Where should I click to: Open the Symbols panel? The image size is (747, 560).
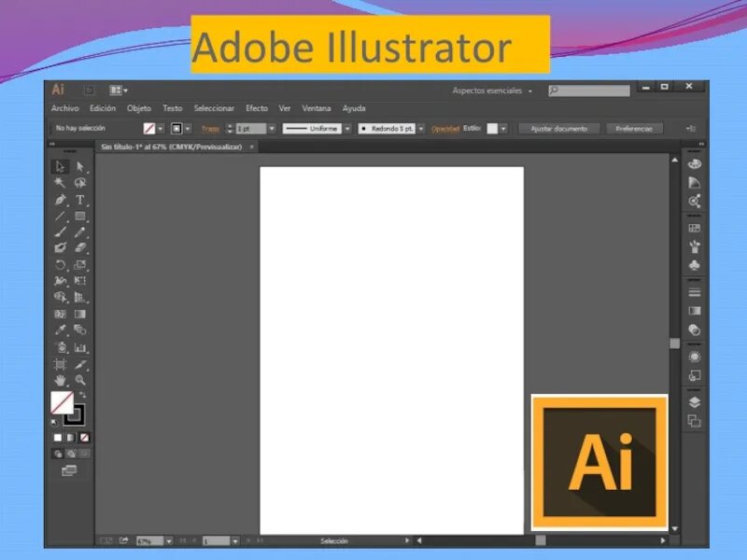click(695, 265)
